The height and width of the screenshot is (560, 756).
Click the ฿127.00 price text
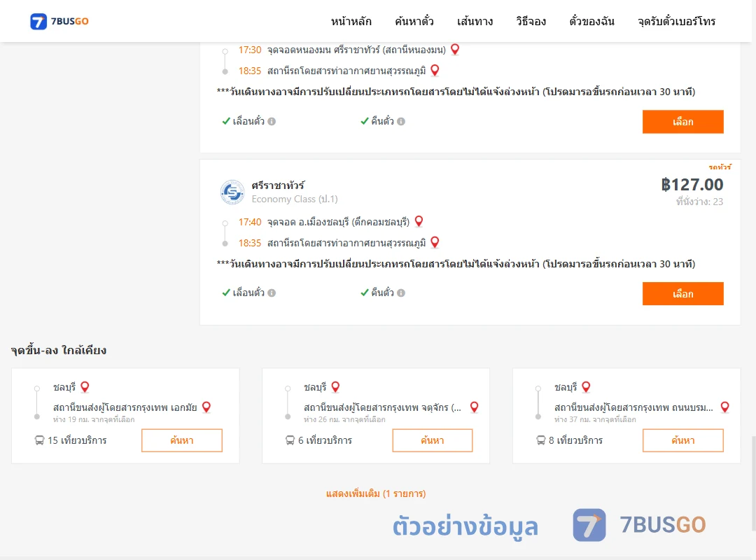pyautogui.click(x=692, y=185)
